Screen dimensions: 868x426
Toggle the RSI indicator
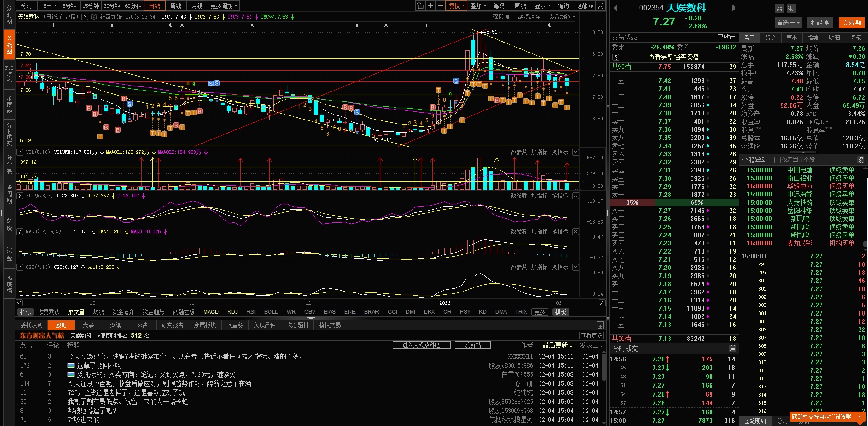(251, 312)
